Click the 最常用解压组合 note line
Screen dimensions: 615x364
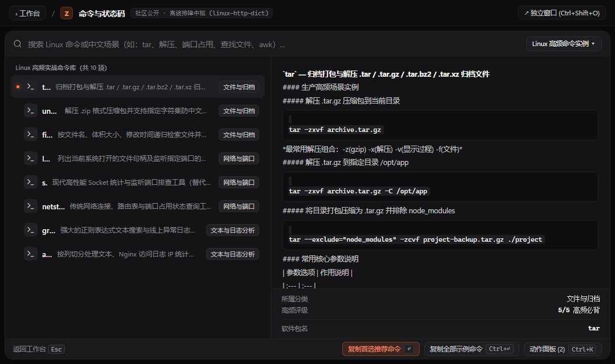pos(372,149)
